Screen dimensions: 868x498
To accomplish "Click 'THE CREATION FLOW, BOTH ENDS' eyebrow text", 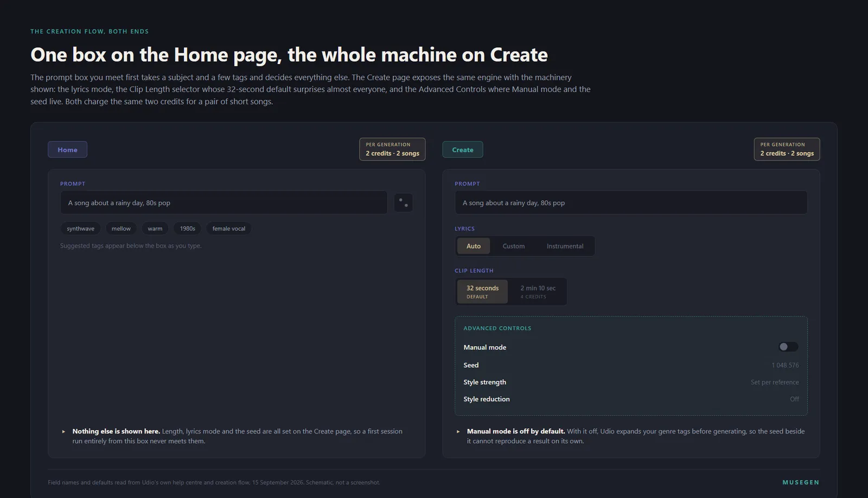I will point(90,31).
